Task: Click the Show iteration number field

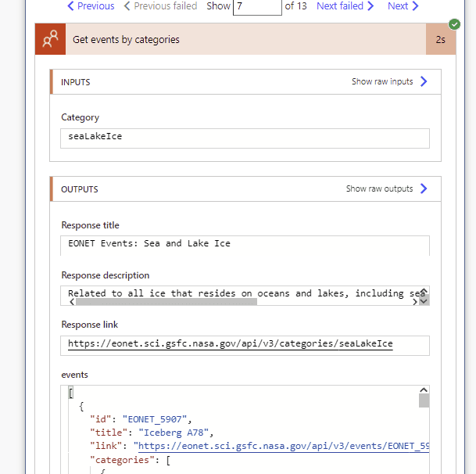Action: (257, 6)
